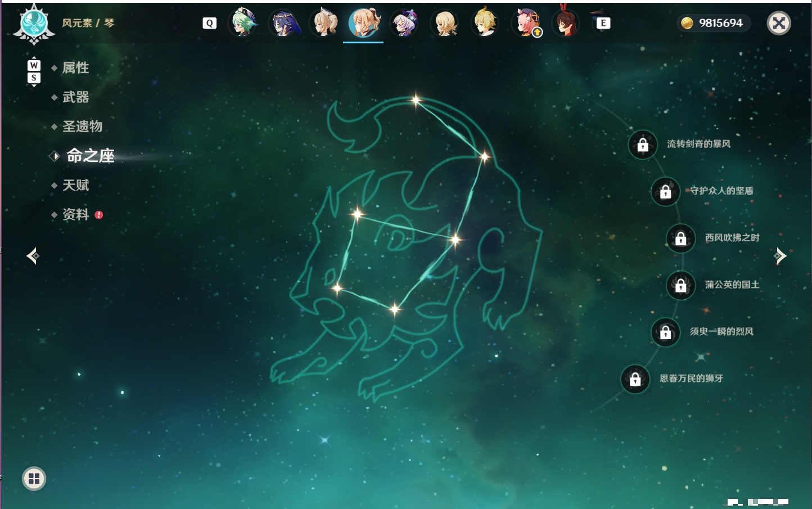The height and width of the screenshot is (509, 812).
Task: Select the dark-blue-haired character portrait
Action: [285, 23]
